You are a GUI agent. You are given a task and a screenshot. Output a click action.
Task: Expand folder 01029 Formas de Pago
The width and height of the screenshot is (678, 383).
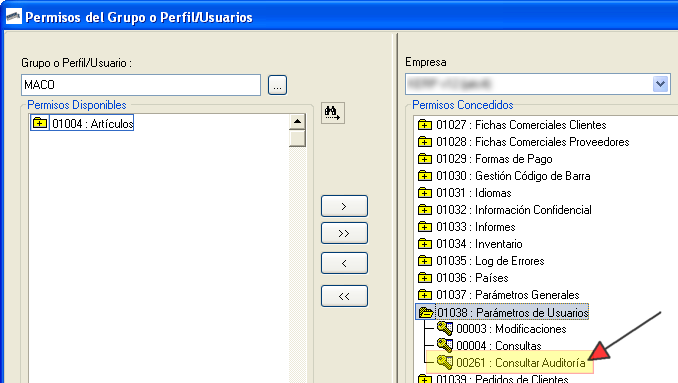[425, 159]
